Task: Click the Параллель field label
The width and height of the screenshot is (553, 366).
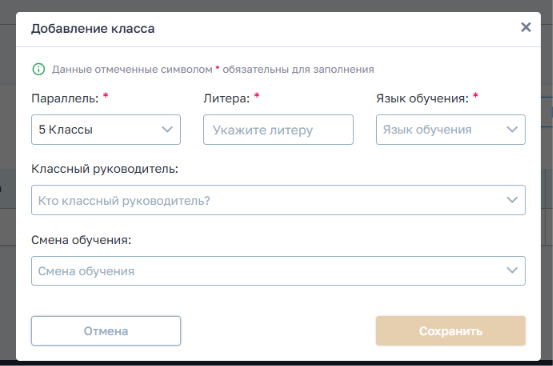Action: pos(65,98)
